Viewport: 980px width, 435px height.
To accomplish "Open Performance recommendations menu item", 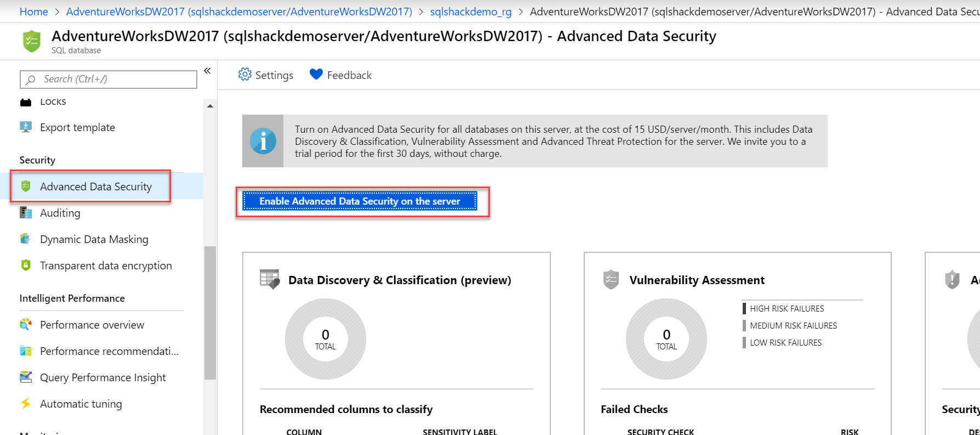I will click(109, 351).
